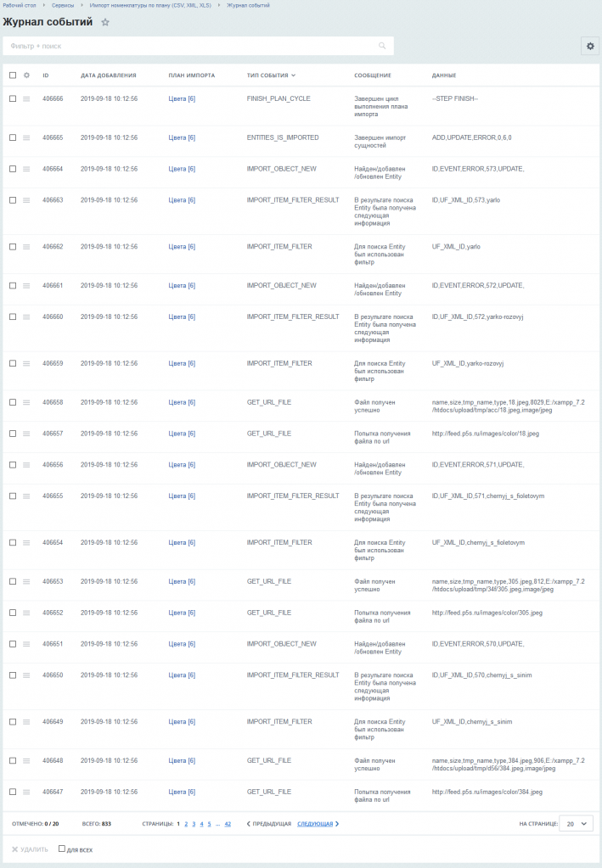The height and width of the screenshot is (868, 602).
Task: Open the rows-per-page dropdown showing 20
Action: pos(576,824)
